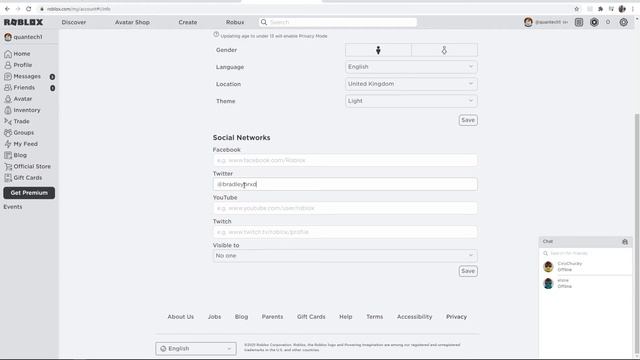The image size is (640, 360).
Task: Open the Language dropdown set to English
Action: point(411,67)
